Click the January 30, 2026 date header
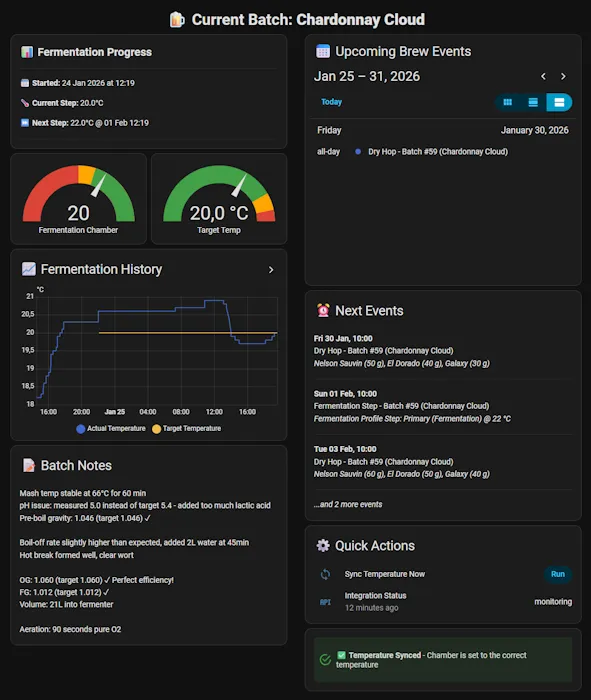591x700 pixels. click(x=534, y=130)
